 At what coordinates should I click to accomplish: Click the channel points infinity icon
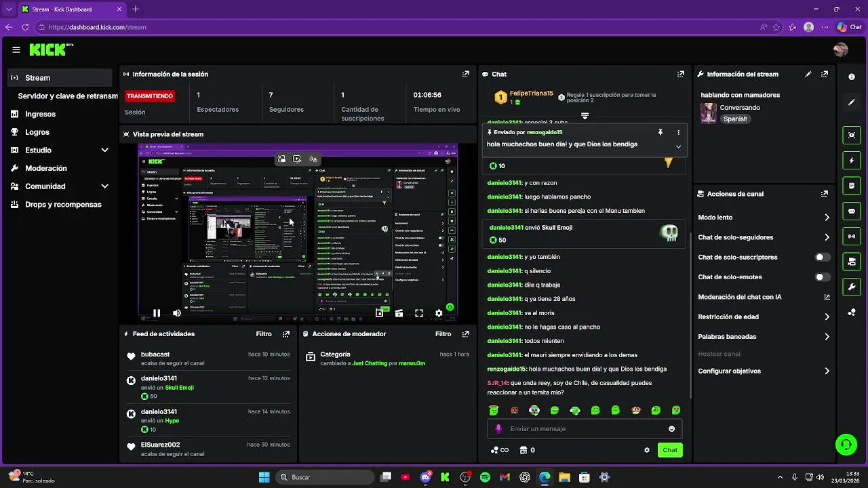(500, 450)
